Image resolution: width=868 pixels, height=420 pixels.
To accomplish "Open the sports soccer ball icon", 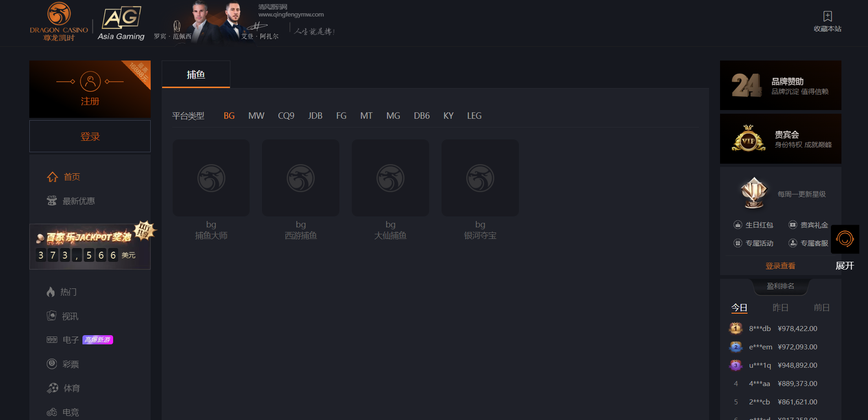I will (53, 388).
